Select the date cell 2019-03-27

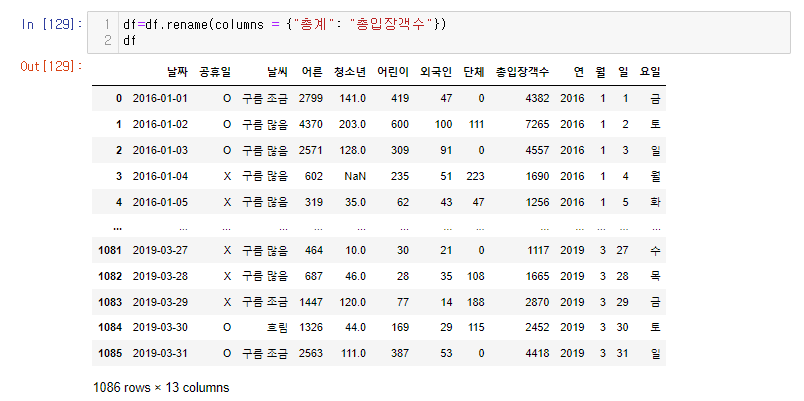160,250
